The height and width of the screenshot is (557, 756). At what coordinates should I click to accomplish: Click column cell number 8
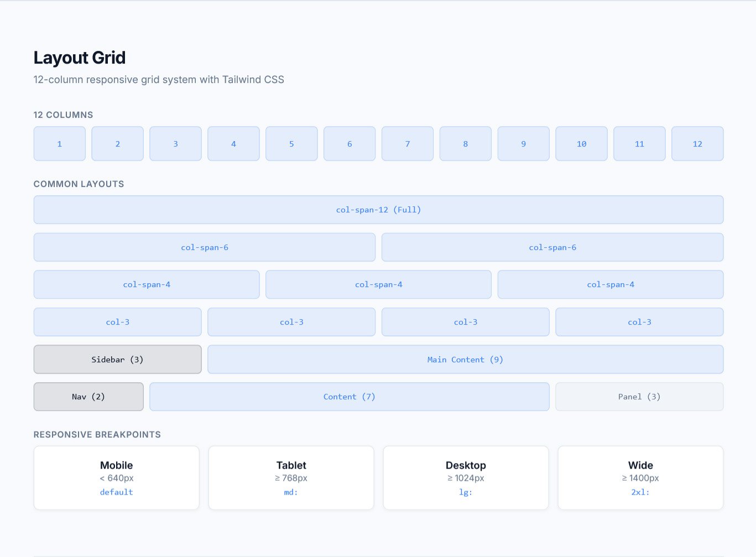pyautogui.click(x=465, y=144)
